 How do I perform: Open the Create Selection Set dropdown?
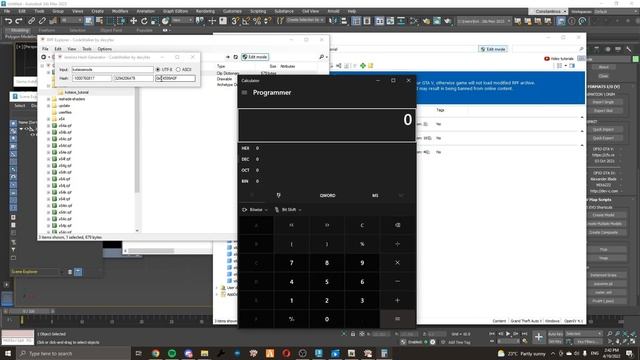(x=305, y=20)
